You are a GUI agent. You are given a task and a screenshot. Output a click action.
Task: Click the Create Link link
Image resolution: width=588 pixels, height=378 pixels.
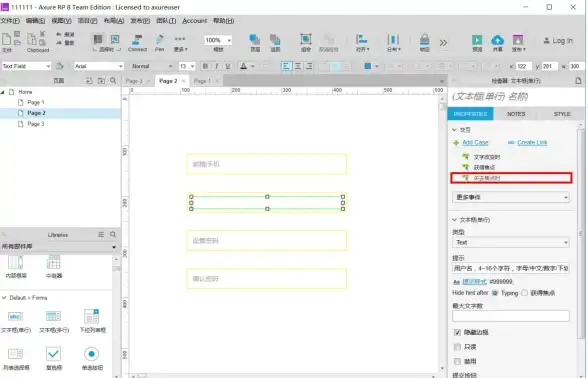(532, 142)
